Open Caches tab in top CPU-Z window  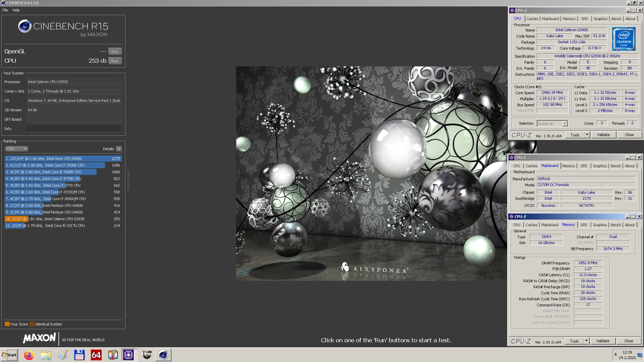[x=532, y=19]
